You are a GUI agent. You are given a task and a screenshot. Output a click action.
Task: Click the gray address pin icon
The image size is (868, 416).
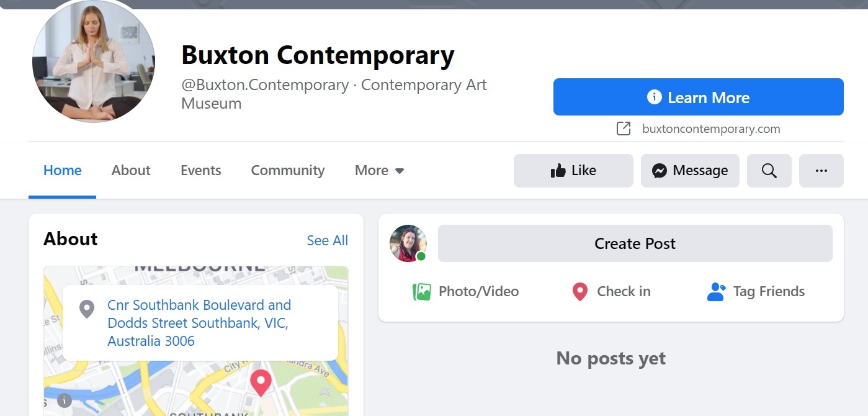coord(87,309)
